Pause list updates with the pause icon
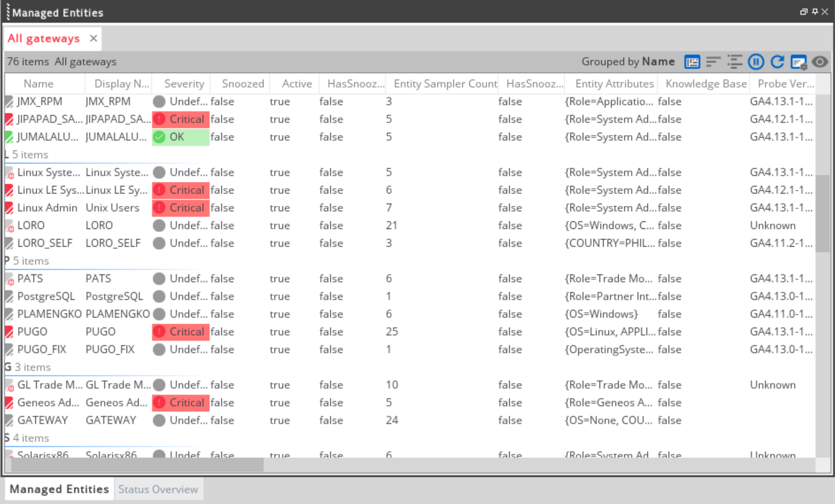The height and width of the screenshot is (504, 835). 756,62
